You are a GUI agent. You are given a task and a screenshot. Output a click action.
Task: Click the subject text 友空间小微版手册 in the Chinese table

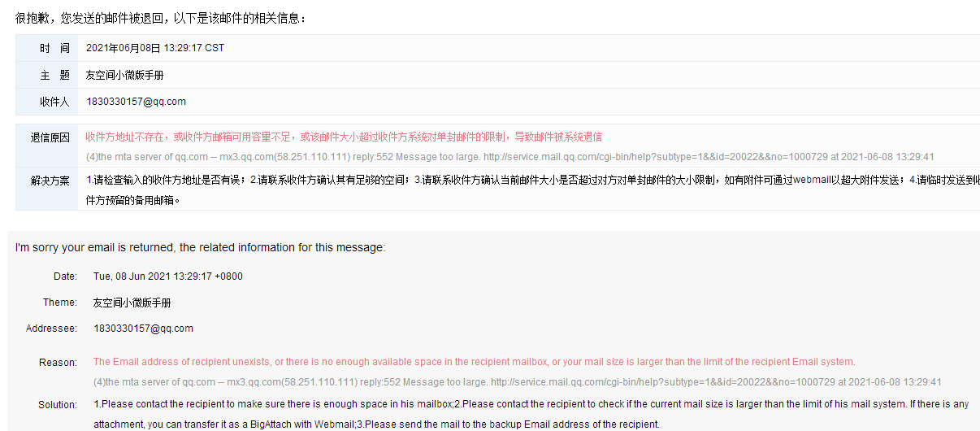tap(125, 75)
